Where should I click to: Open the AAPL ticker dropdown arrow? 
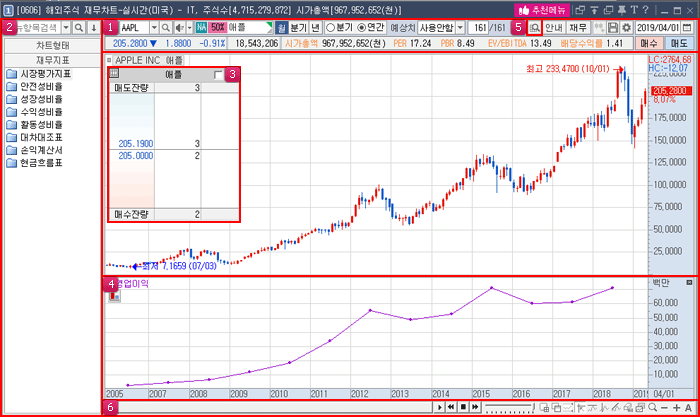[x=154, y=28]
